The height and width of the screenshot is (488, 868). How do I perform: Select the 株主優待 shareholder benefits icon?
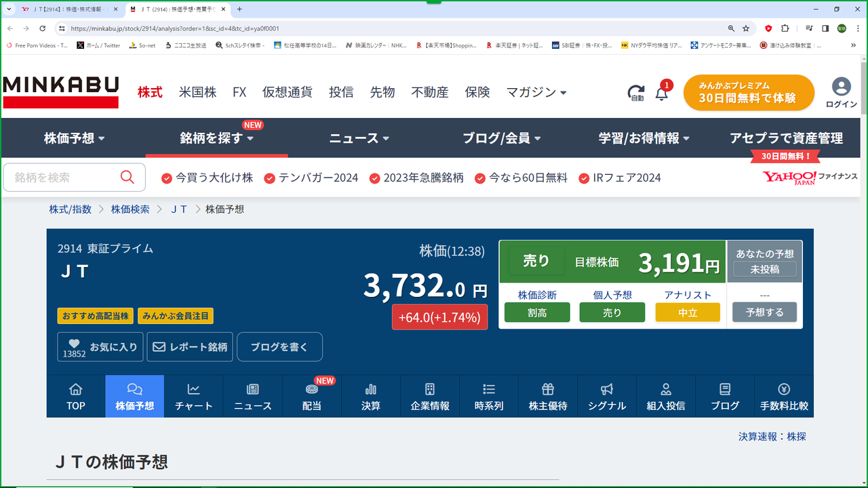pos(547,396)
